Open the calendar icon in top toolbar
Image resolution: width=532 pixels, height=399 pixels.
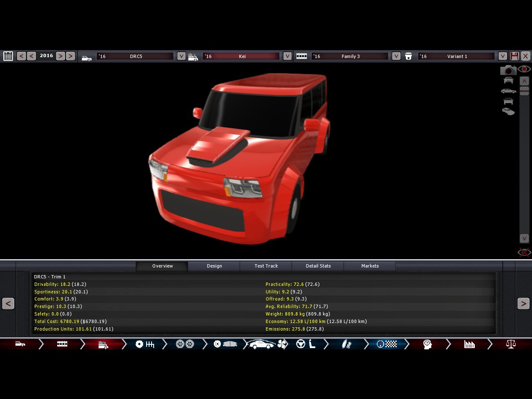pos(8,56)
